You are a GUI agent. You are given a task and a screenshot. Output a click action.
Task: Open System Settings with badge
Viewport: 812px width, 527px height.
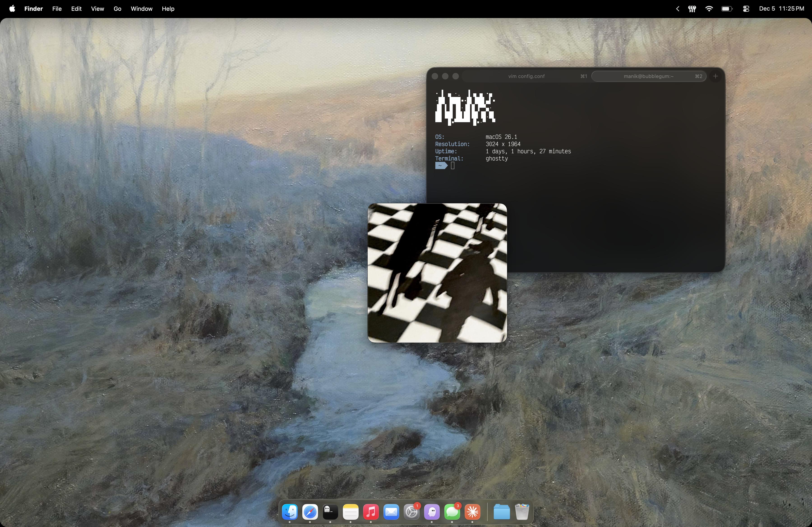pos(411,512)
